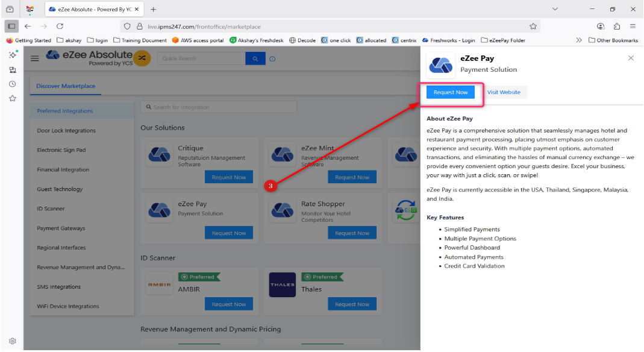644x352 pixels.
Task: Select Regional Interfaces category
Action: click(82, 248)
